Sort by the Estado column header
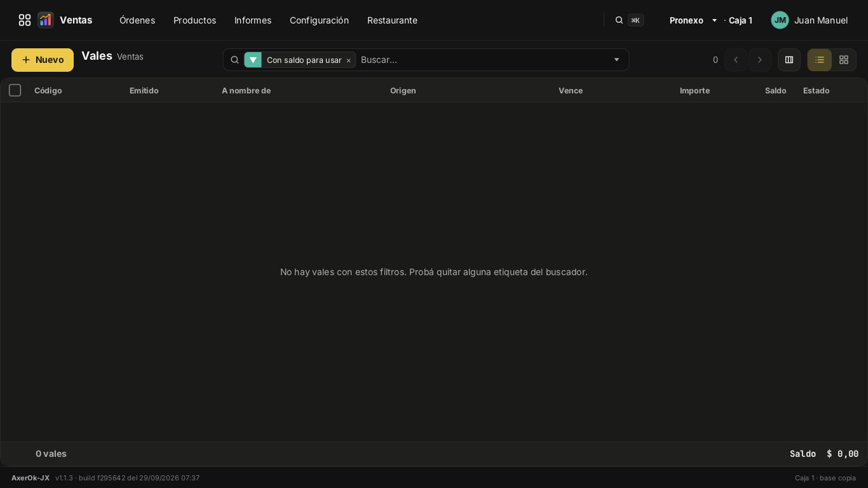The image size is (868, 488). [x=817, y=90]
